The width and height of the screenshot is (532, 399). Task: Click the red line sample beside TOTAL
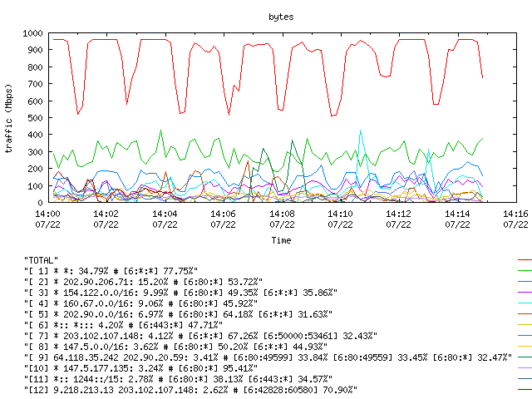(525, 260)
